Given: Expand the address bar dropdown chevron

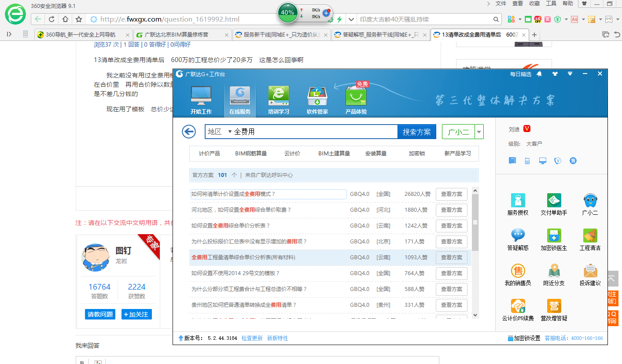Looking at the screenshot, I should pos(351,19).
